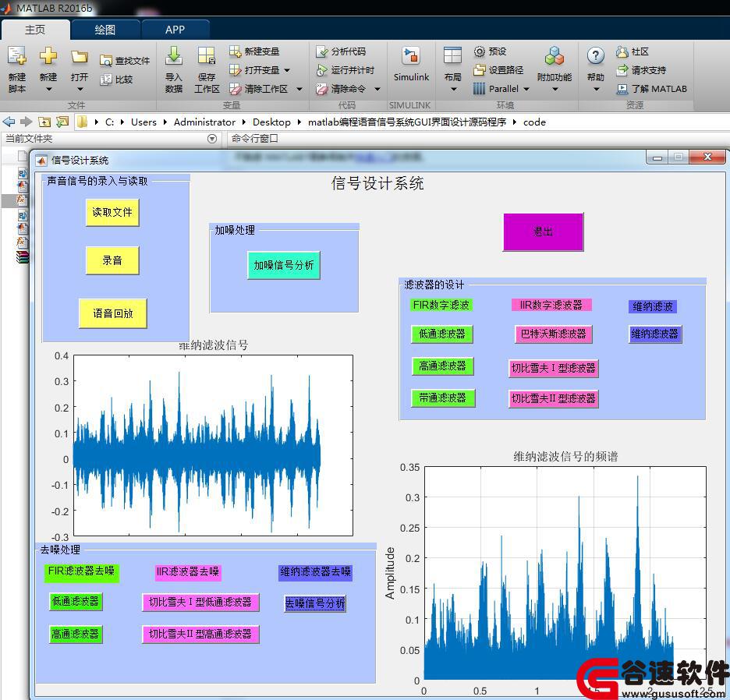Click the Read File (读取文件) button
The image size is (730, 700).
point(112,213)
